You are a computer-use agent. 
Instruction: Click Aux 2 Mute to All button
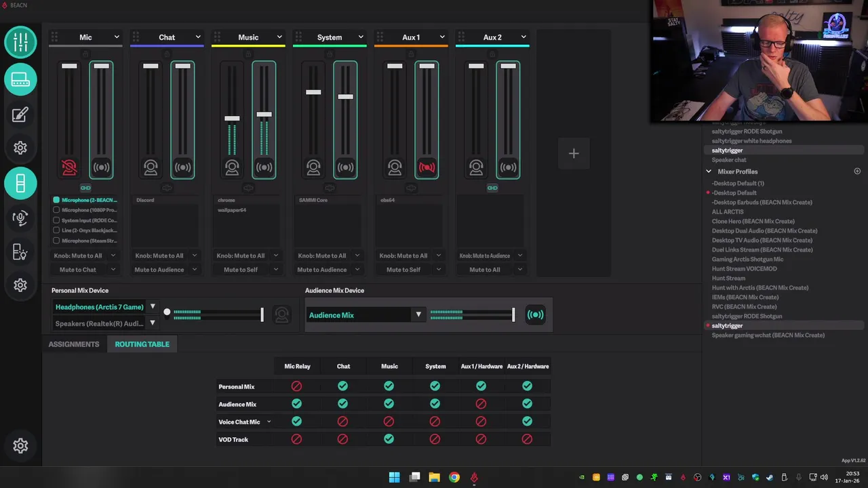click(x=485, y=270)
